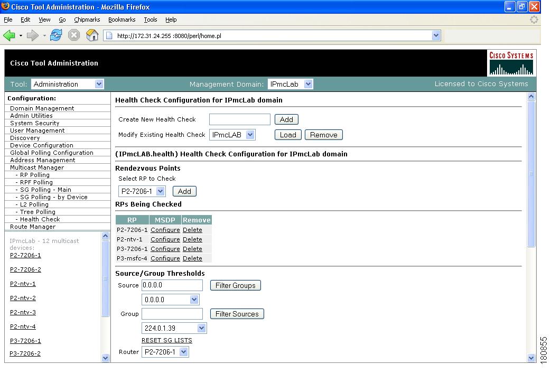
Task: Open the Source 0.0.0.0 dropdown list
Action: click(x=171, y=300)
